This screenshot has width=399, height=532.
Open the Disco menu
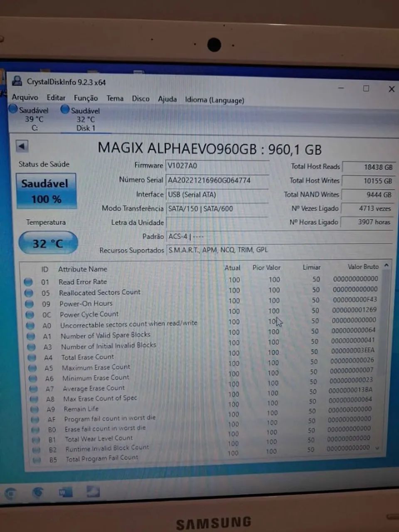click(x=140, y=99)
